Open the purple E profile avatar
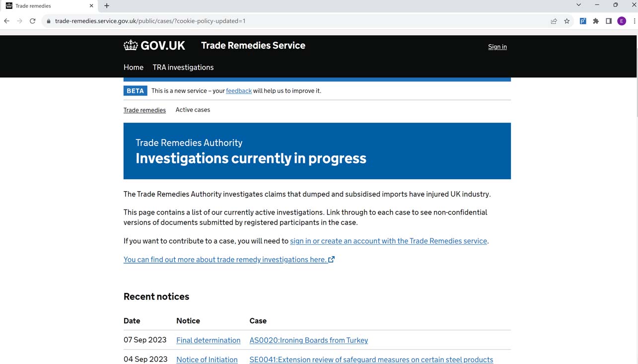The width and height of the screenshot is (638, 364). coord(622,21)
